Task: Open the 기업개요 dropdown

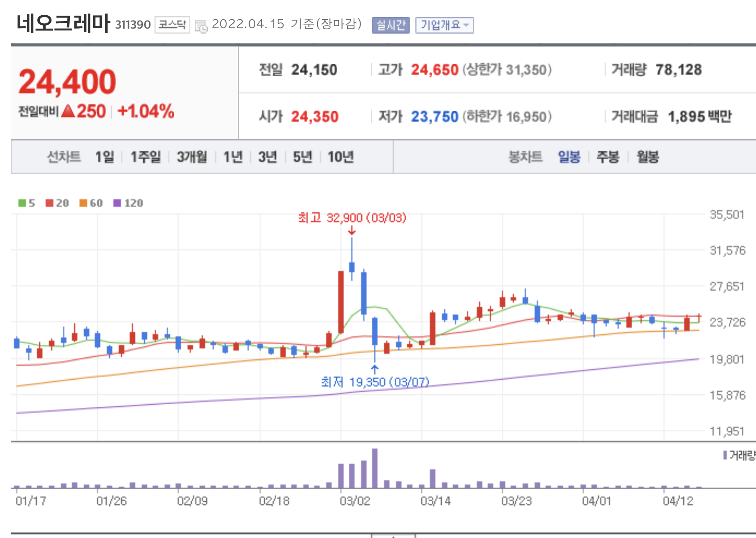Action: point(444,25)
